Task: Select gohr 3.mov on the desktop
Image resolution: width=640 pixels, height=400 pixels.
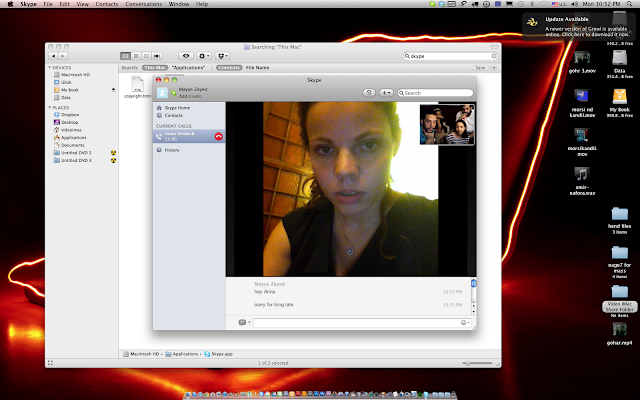Action: (582, 62)
